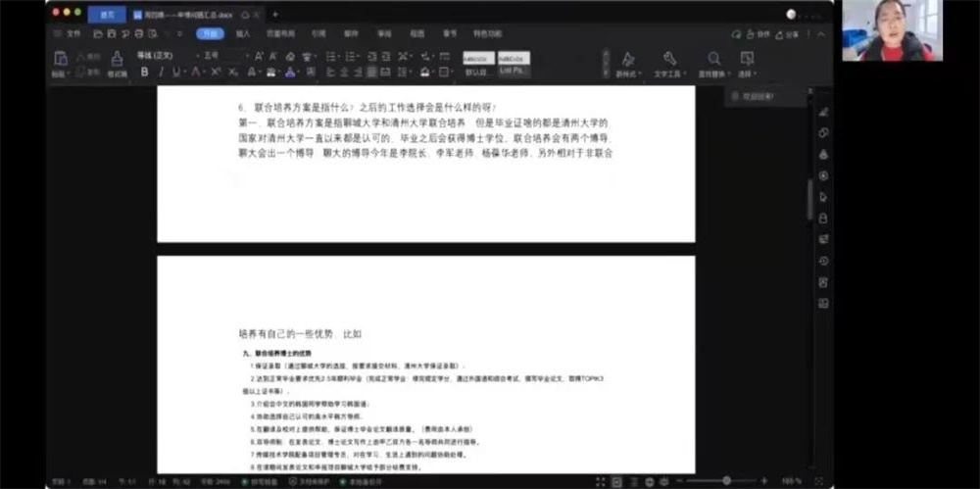Screen dimensions: 980x489
Task: Toggle underline formatting with the U button
Action: point(176,73)
